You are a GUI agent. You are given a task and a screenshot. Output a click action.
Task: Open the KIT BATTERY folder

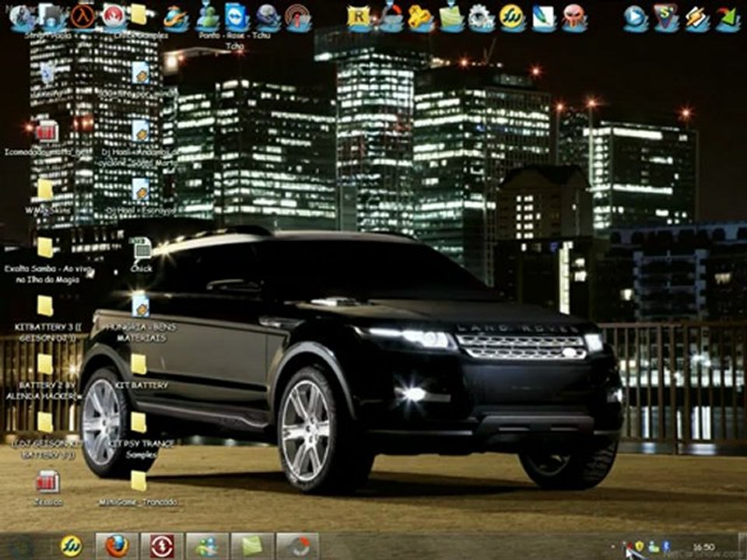pyautogui.click(x=139, y=373)
